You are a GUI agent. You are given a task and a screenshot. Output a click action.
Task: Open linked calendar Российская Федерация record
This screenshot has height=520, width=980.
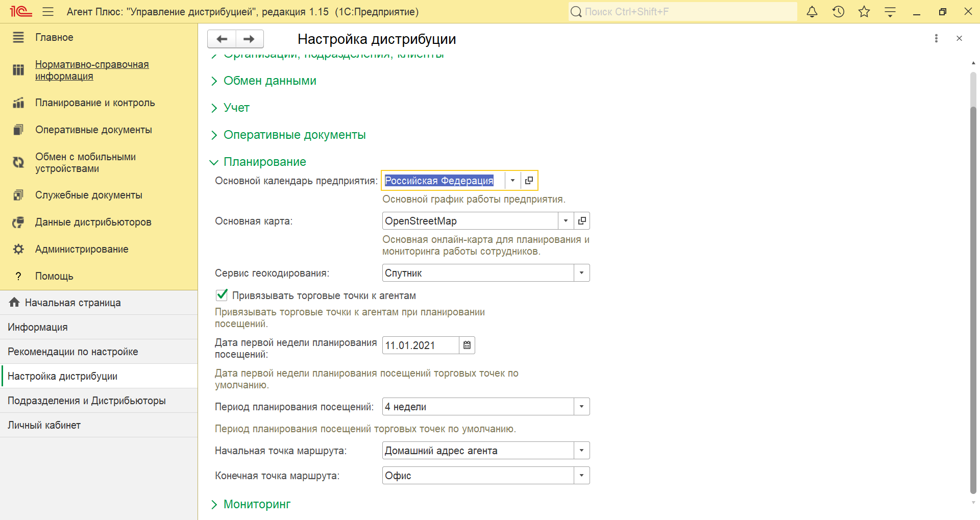click(x=529, y=180)
